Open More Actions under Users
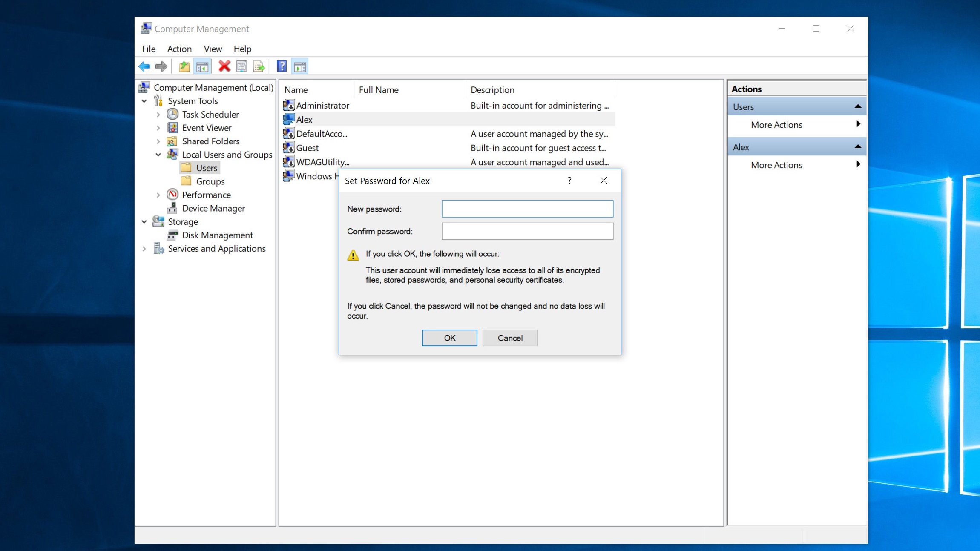 [797, 125]
